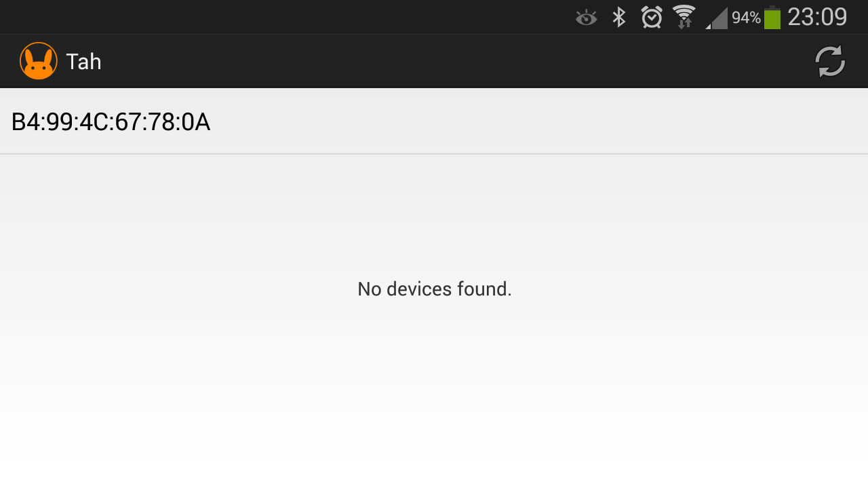Tap empty space right of the MAC address
Image resolution: width=868 pixels, height=488 pixels.
542,122
